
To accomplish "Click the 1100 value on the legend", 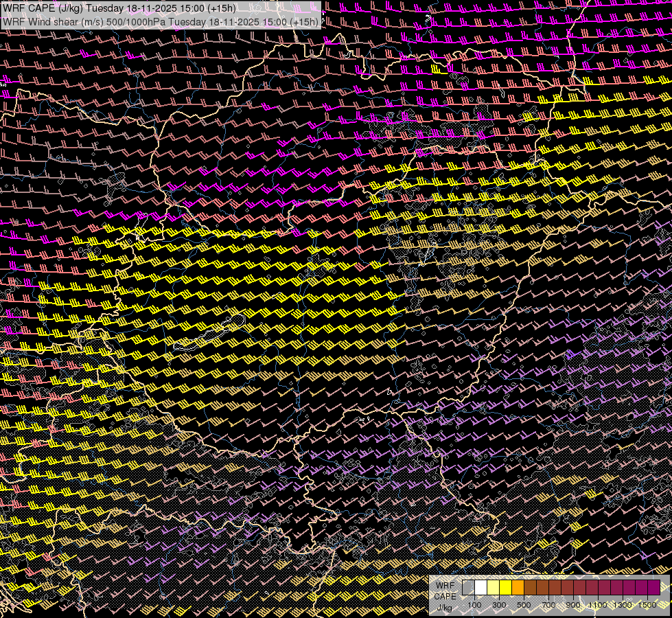I will tap(598, 605).
